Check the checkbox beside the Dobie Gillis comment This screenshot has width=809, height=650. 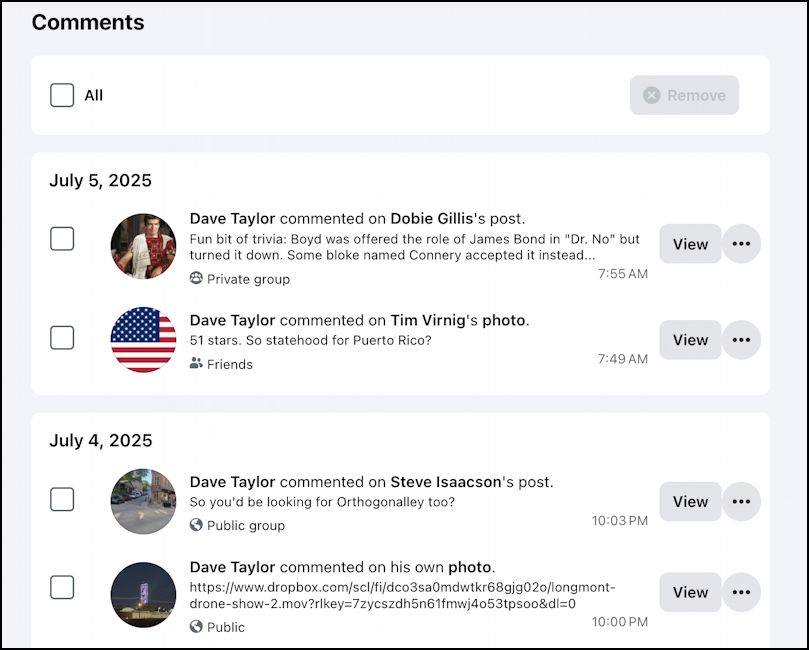(x=62, y=238)
